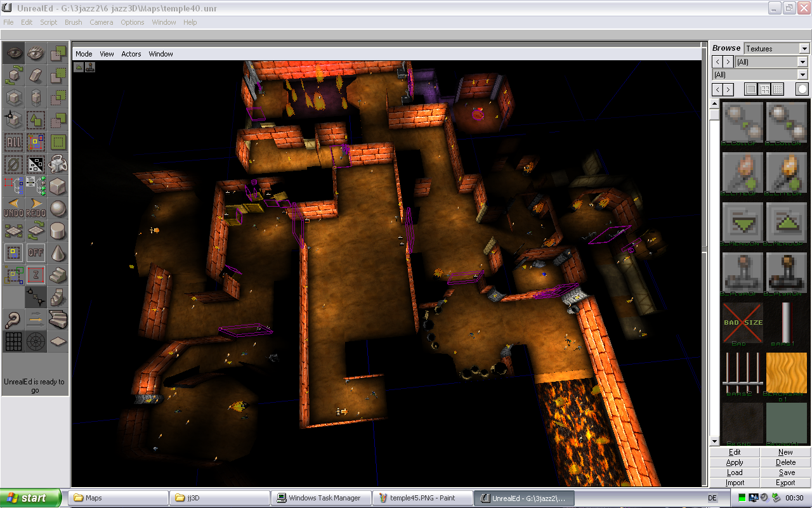This screenshot has height=508, width=812.
Task: Select the second eye view tool
Action: (36, 53)
